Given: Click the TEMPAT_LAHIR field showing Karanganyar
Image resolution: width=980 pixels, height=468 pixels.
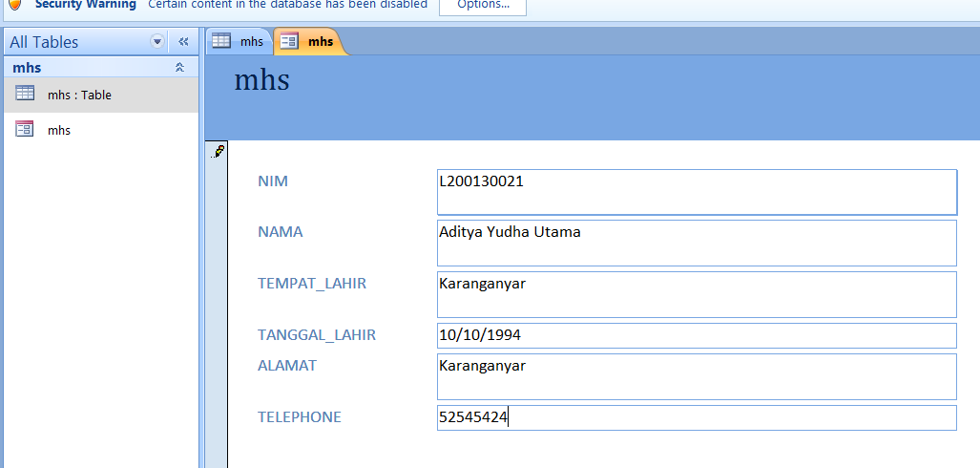Looking at the screenshot, I should (x=697, y=294).
